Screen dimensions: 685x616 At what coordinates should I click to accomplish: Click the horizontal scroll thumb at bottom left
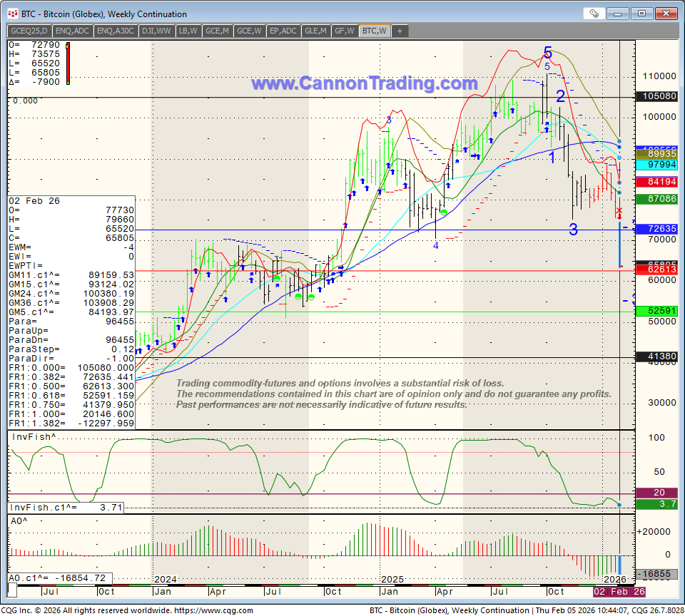pos(11,592)
